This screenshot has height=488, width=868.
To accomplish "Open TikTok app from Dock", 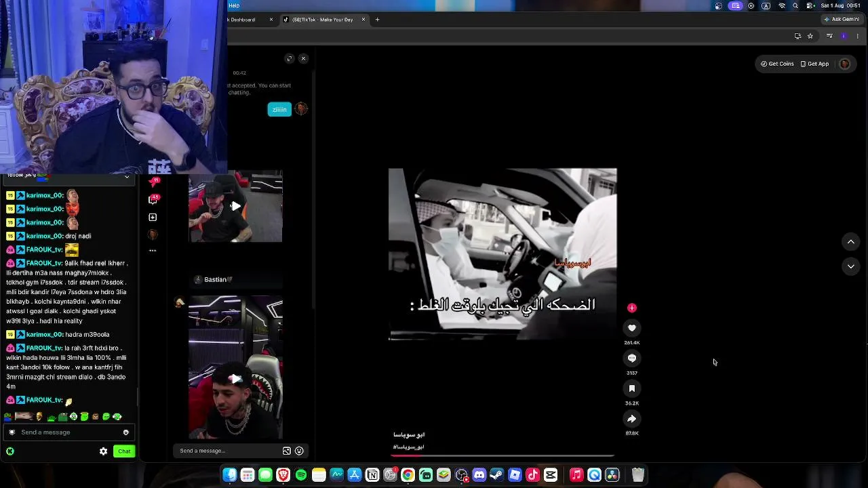I will coord(533,475).
